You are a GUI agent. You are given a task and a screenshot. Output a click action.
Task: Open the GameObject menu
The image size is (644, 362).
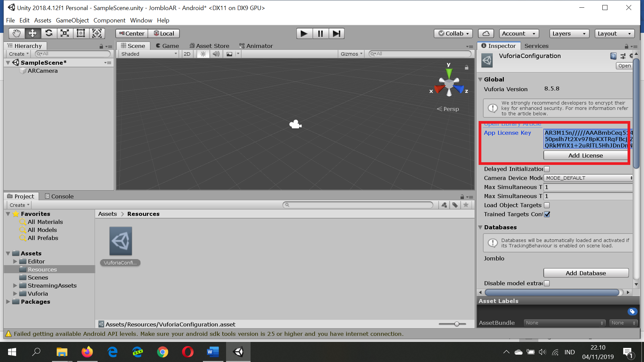pyautogui.click(x=72, y=20)
